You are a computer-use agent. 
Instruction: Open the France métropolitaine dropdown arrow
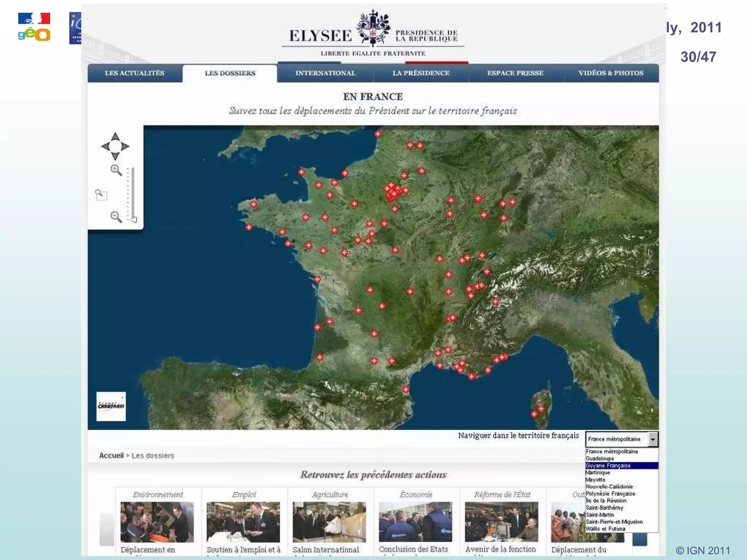[653, 439]
